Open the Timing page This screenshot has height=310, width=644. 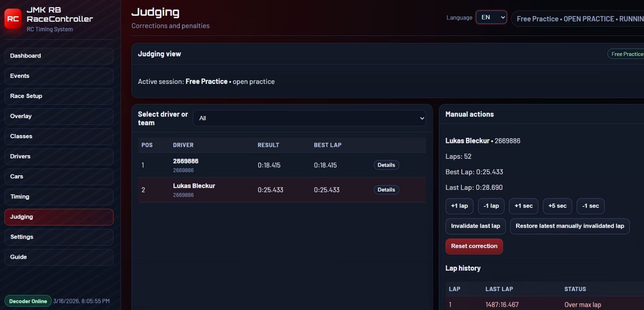click(59, 197)
